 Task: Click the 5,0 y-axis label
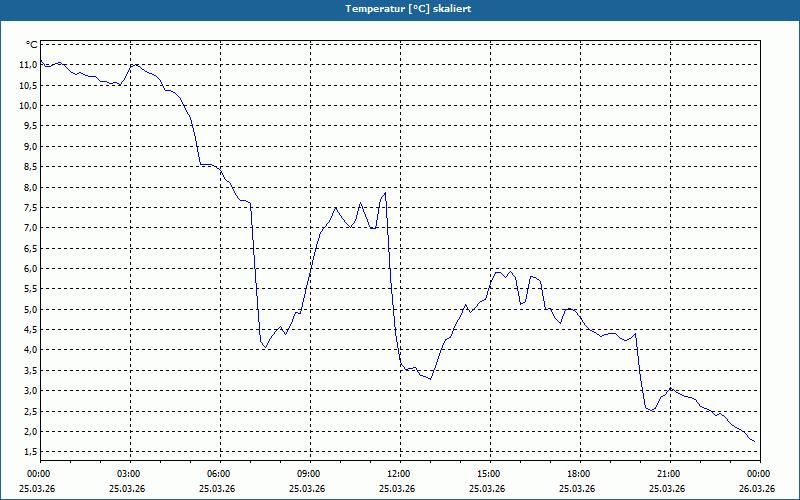[x=31, y=309]
